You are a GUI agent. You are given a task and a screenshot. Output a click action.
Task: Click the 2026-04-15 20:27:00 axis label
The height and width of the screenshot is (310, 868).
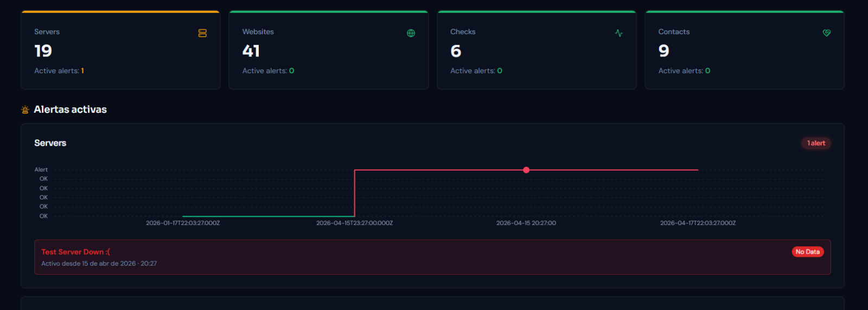526,223
